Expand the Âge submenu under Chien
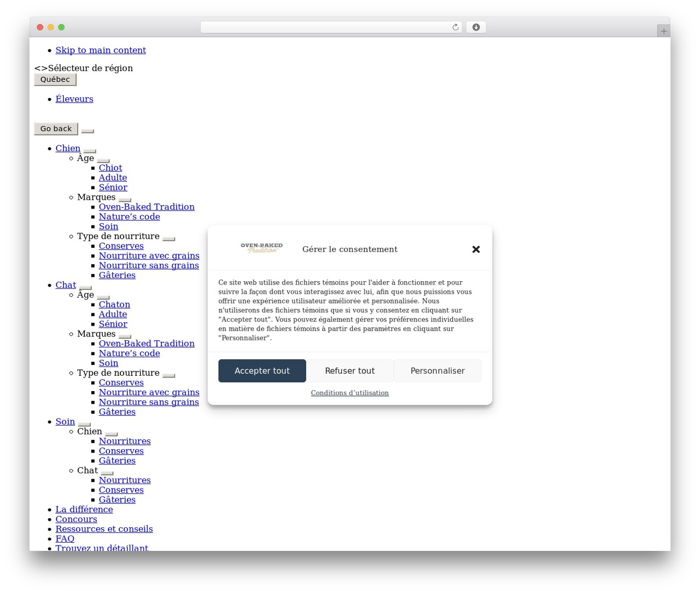This screenshot has width=700, height=593. pyautogui.click(x=103, y=160)
